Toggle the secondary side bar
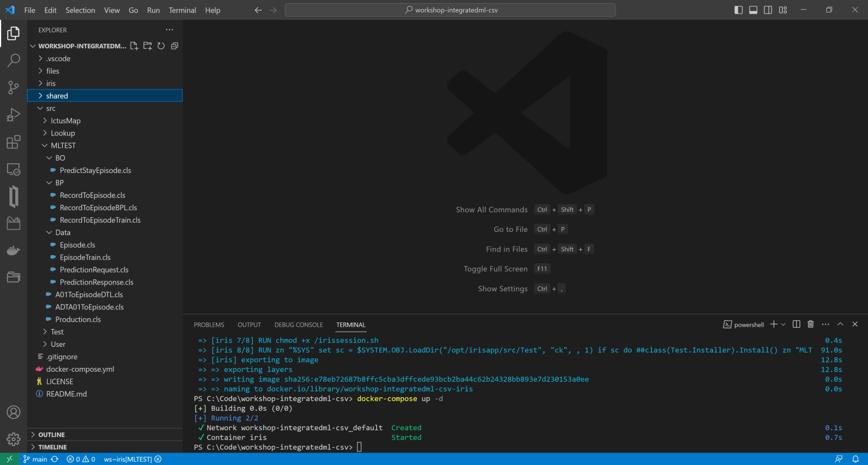 click(x=768, y=10)
